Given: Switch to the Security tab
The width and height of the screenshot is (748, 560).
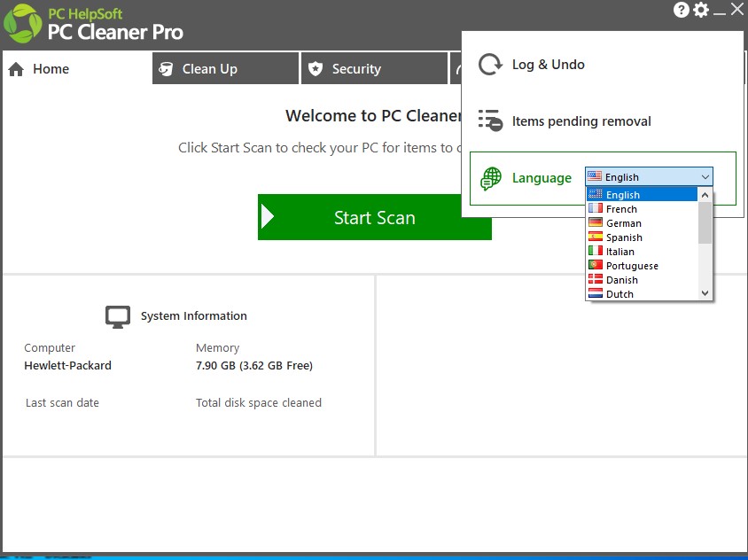Looking at the screenshot, I should 375,69.
